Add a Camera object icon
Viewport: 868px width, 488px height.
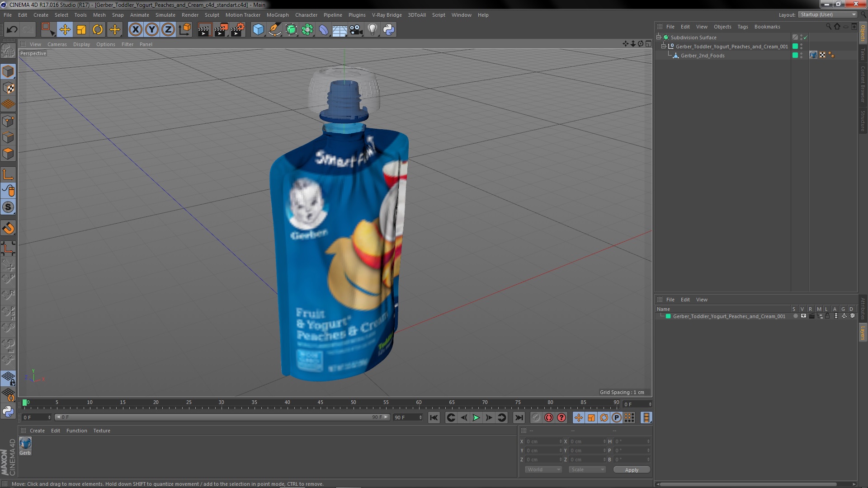[x=356, y=30]
